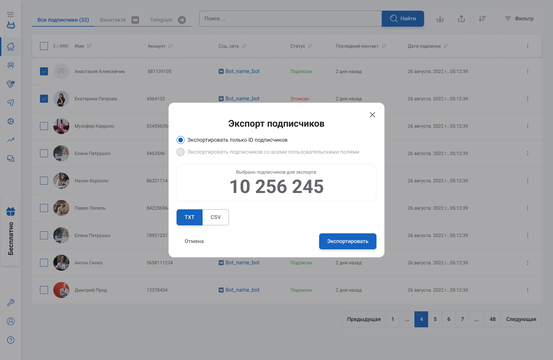Check the Антон Силко row checkbox
553x360 pixels.
(x=44, y=263)
